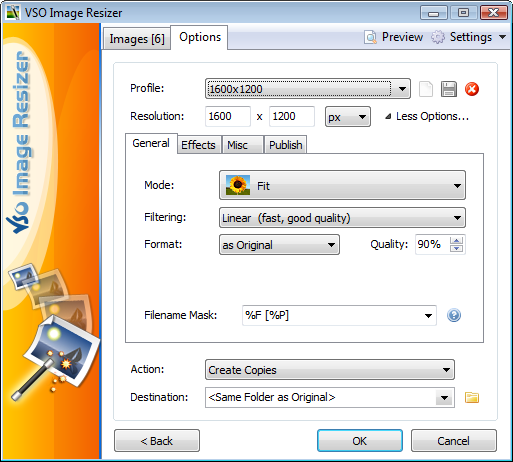Browse destination with the folder icon
513x462 pixels.
pos(472,397)
